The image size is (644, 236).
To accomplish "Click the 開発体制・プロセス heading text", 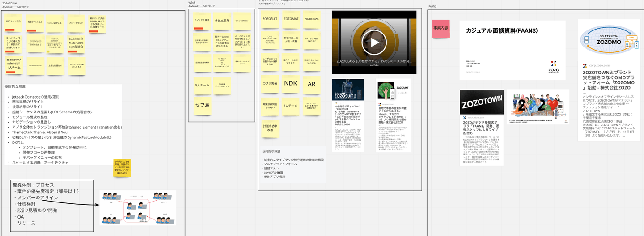I will pos(33,185).
